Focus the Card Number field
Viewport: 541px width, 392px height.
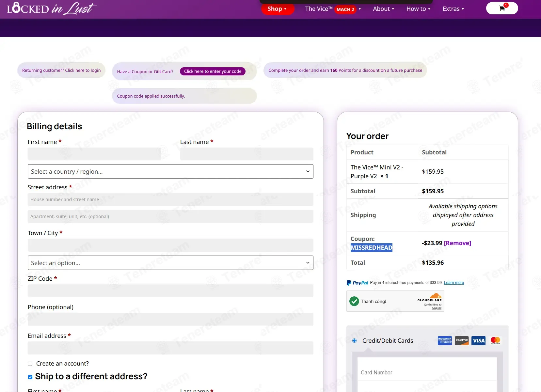point(427,372)
